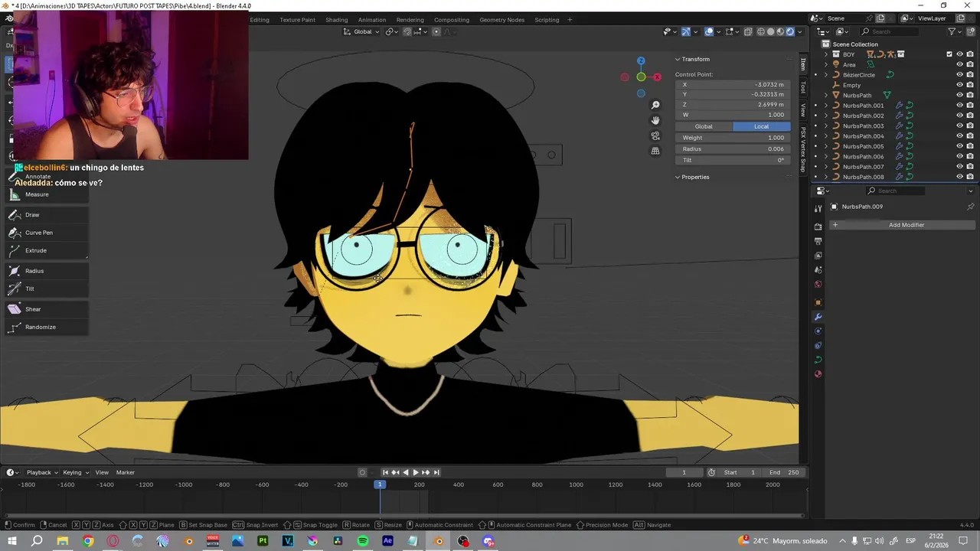
Task: Open the Render properties tab icon
Action: (x=818, y=227)
